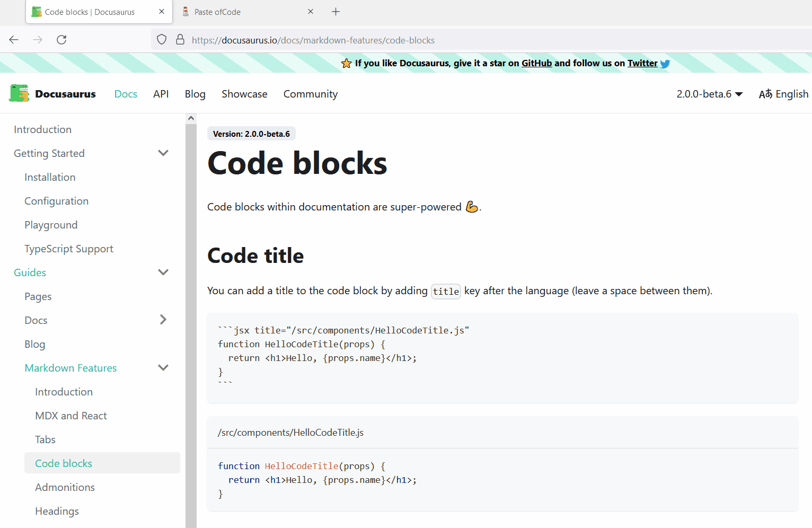Select TypeScript Support in the sidebar
This screenshot has height=528, width=812.
point(68,248)
